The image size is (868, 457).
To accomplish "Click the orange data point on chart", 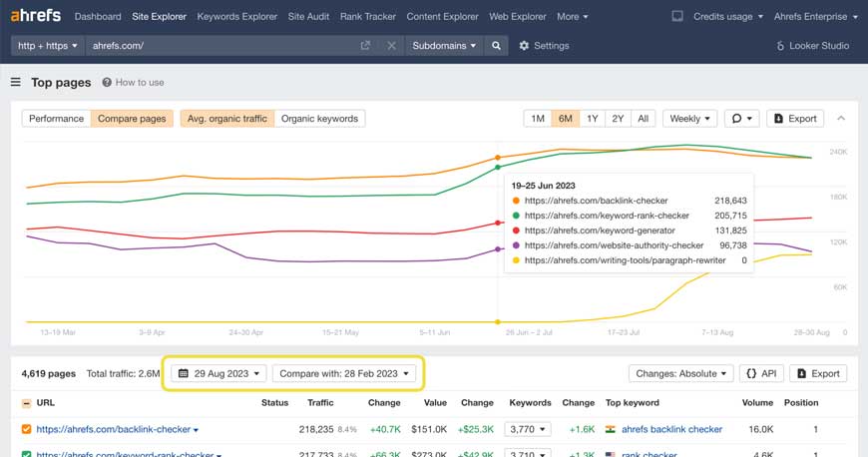I will (498, 158).
